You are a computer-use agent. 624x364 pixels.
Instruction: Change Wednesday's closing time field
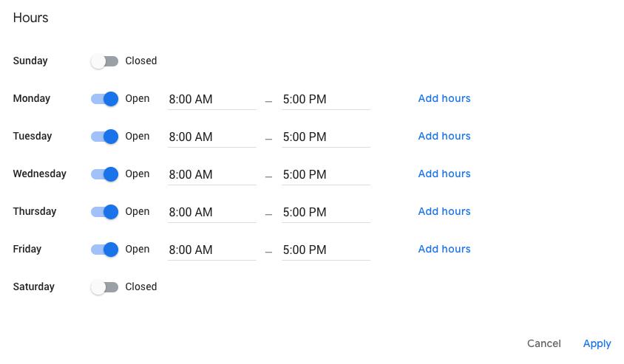coord(325,175)
